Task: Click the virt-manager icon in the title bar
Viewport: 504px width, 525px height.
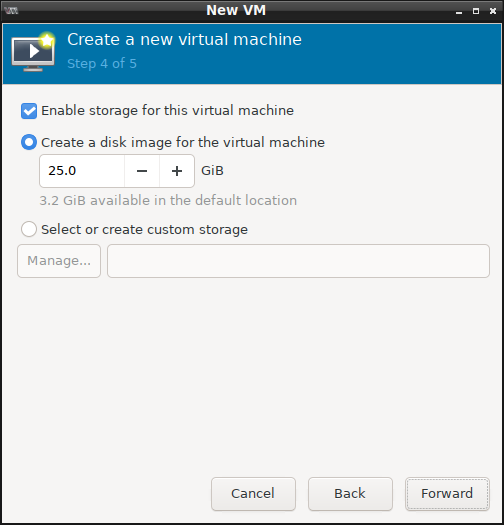Action: [12, 11]
